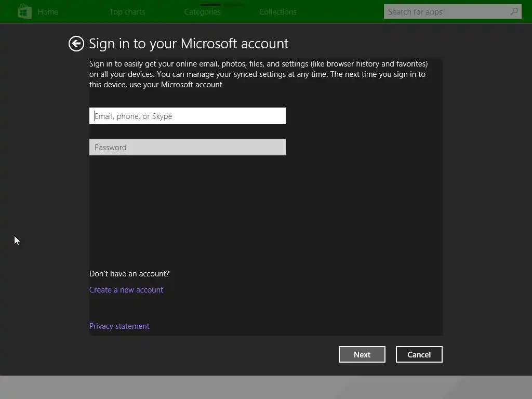This screenshot has width=532, height=399.
Task: Open the Create a new account link
Action: coord(126,290)
